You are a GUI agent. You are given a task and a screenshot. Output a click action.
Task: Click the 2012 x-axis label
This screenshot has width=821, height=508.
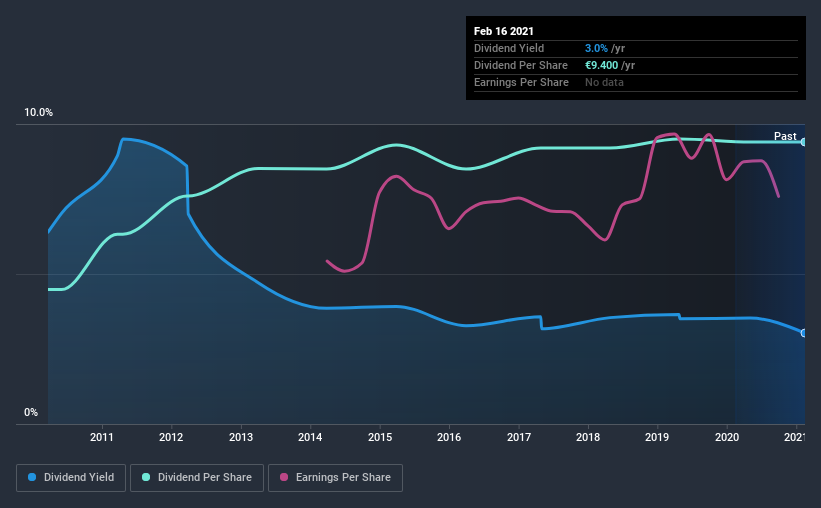click(x=171, y=437)
